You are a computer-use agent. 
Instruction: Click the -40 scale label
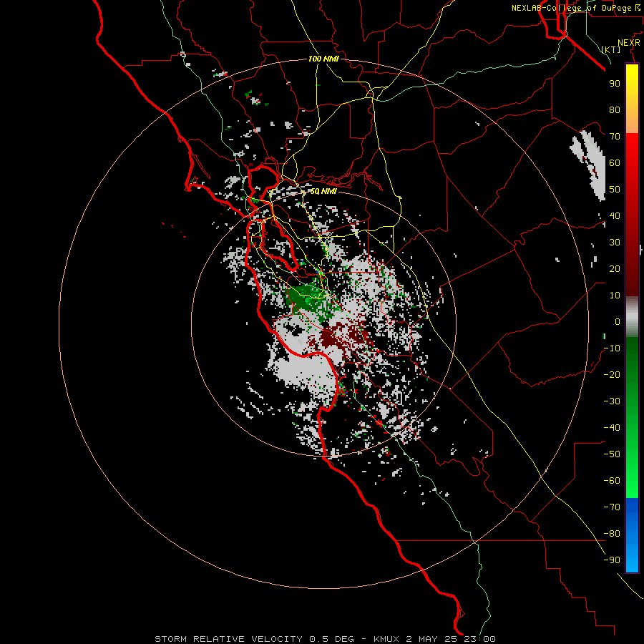pyautogui.click(x=612, y=428)
